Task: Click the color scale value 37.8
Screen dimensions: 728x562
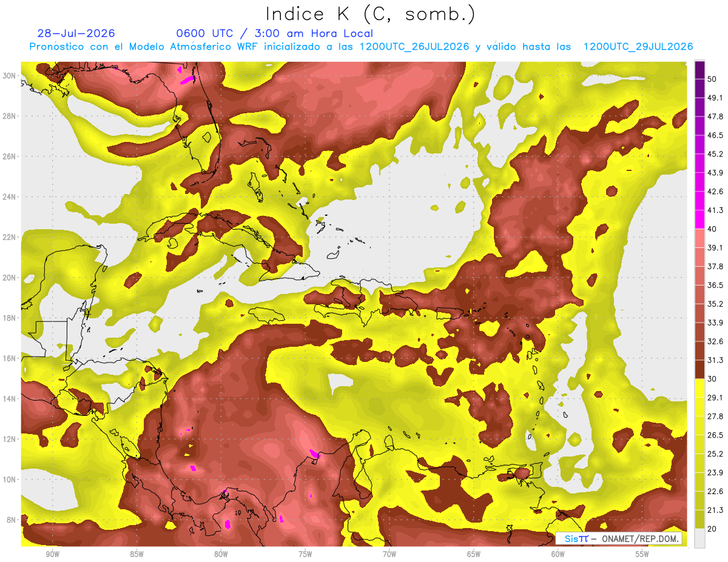Action: (715, 266)
